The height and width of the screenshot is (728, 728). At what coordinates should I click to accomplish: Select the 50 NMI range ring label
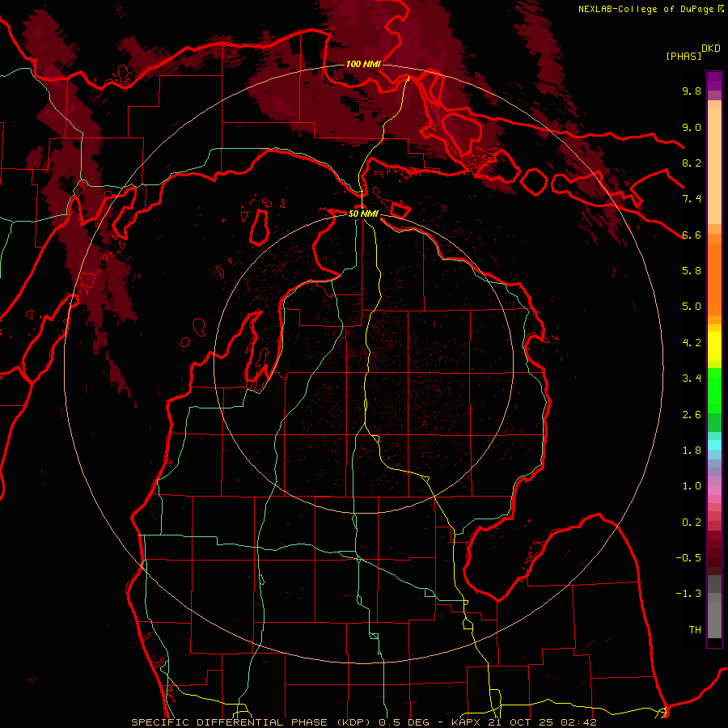363,214
